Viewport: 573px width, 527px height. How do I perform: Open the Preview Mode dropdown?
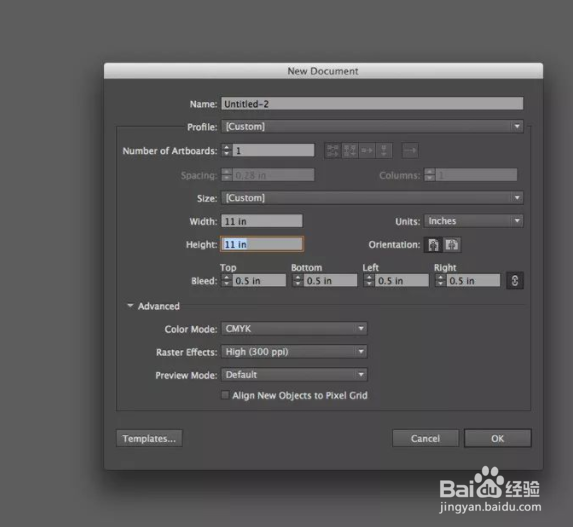point(294,375)
